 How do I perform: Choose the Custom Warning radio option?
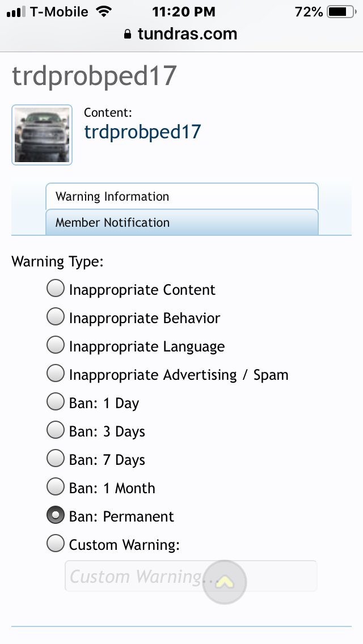pyautogui.click(x=56, y=543)
